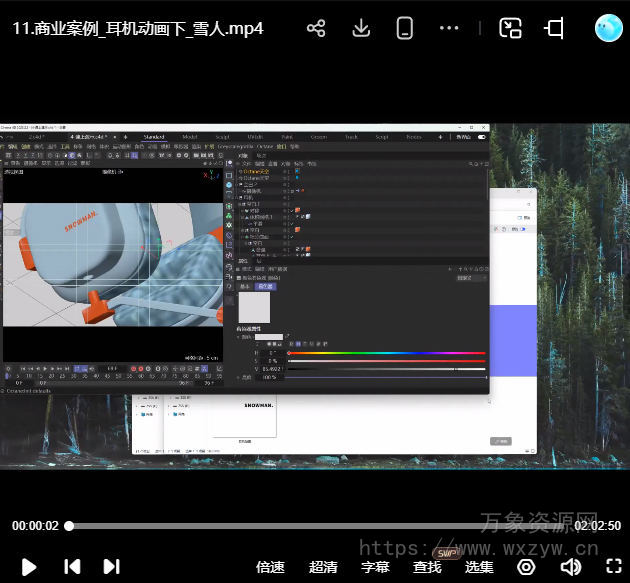Screen dimensions: 630x583
Task: Open the 倍速 playback speed menu
Action: pyautogui.click(x=270, y=567)
